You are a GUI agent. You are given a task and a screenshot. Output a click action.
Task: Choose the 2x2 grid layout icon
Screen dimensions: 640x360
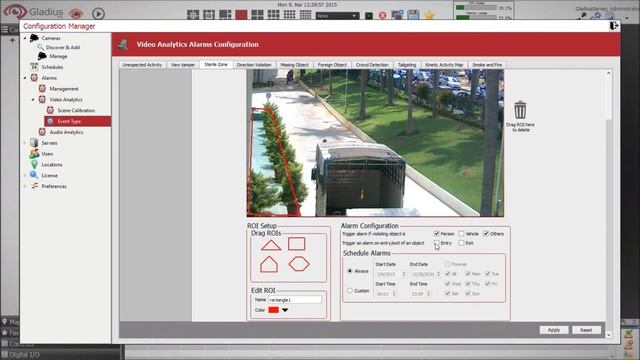[x=257, y=15]
